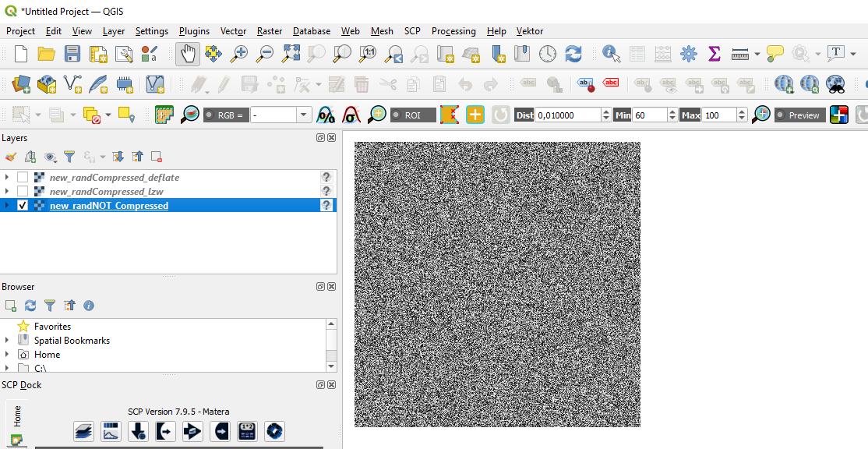Open the SCP menu
This screenshot has height=449, width=868.
click(411, 31)
